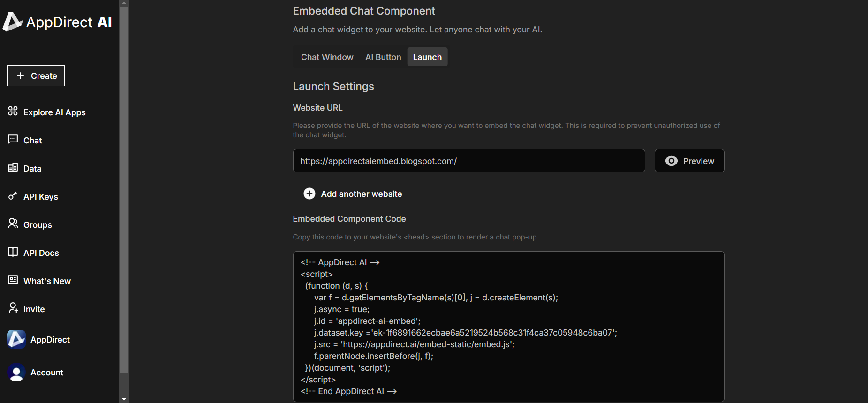The height and width of the screenshot is (403, 868).
Task: Switch to AI Button tab
Action: pyautogui.click(x=384, y=57)
